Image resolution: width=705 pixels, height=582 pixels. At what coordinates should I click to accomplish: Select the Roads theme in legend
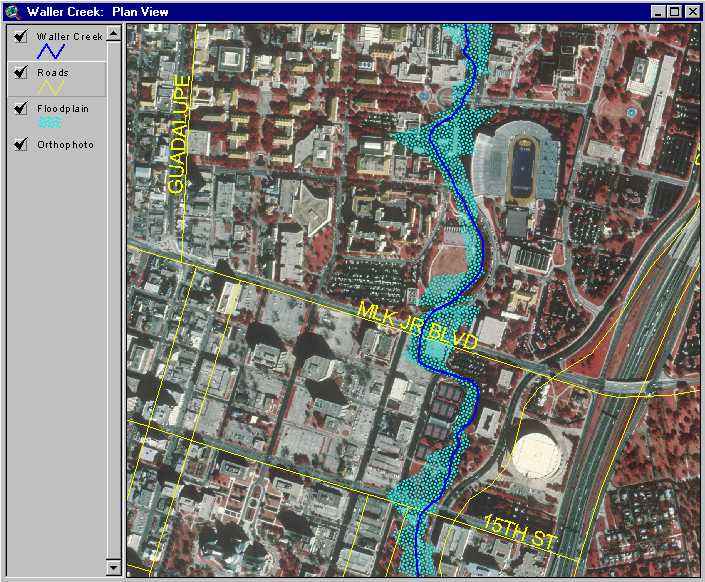[53, 73]
